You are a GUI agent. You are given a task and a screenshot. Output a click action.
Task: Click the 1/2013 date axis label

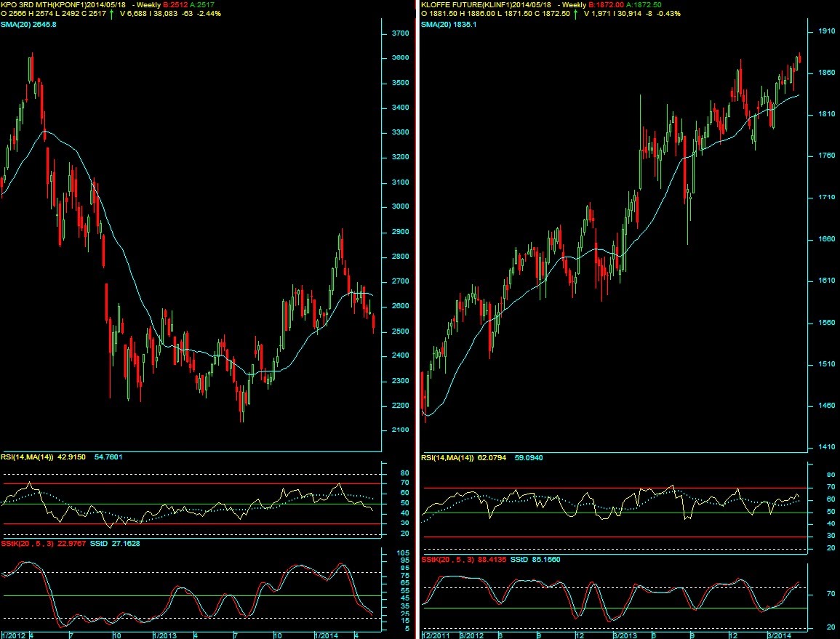(x=164, y=636)
